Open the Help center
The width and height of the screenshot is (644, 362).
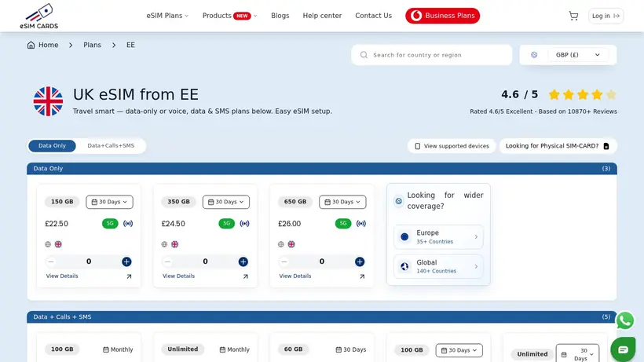tap(322, 16)
